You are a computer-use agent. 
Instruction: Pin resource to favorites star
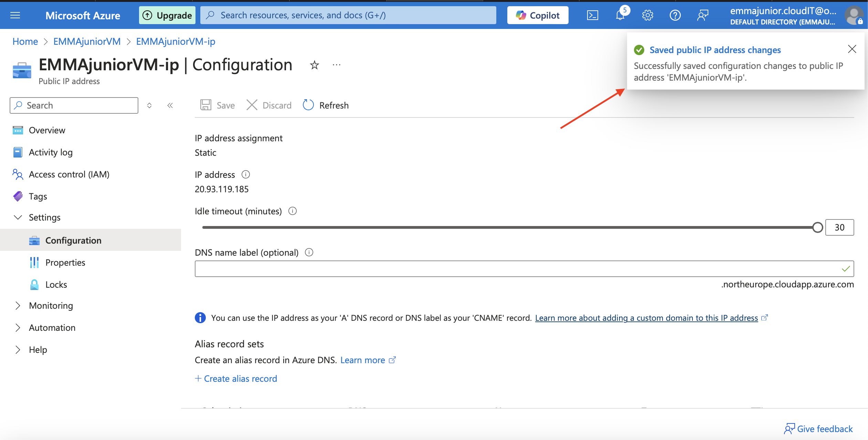[x=314, y=65]
